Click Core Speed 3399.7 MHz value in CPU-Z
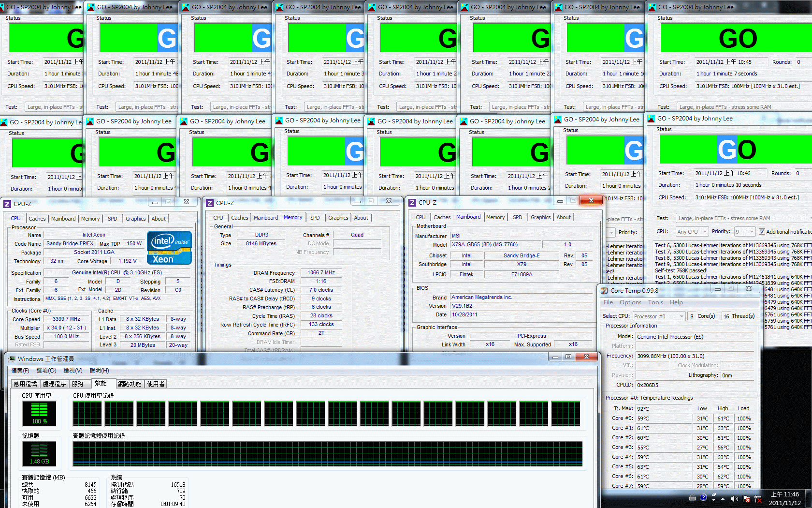 67,319
